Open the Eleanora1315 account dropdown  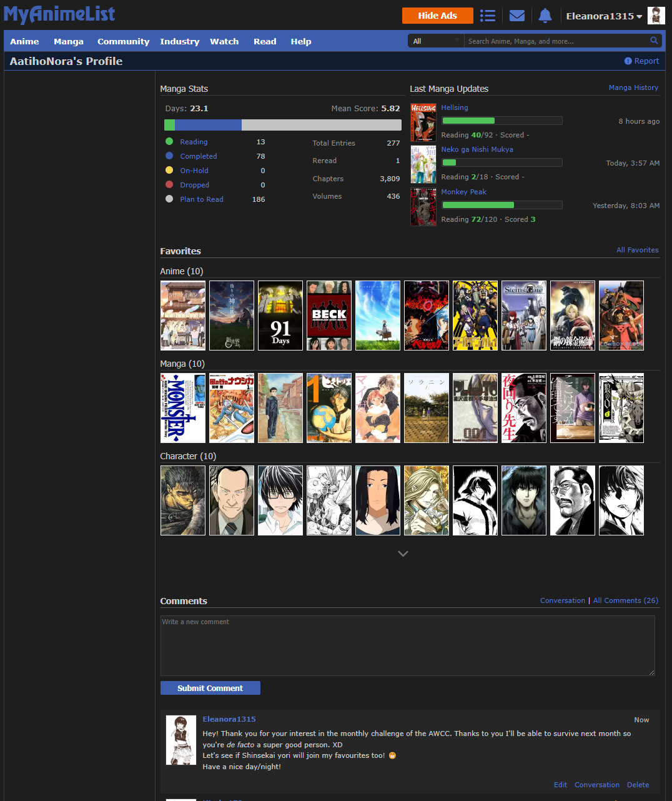tap(604, 16)
